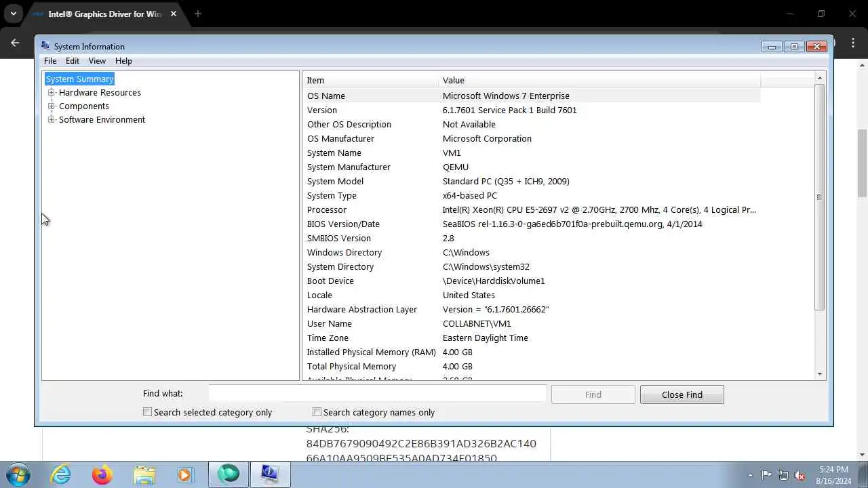This screenshot has width=868, height=488.
Task: Select System Information taskbar button
Action: pyautogui.click(x=271, y=474)
